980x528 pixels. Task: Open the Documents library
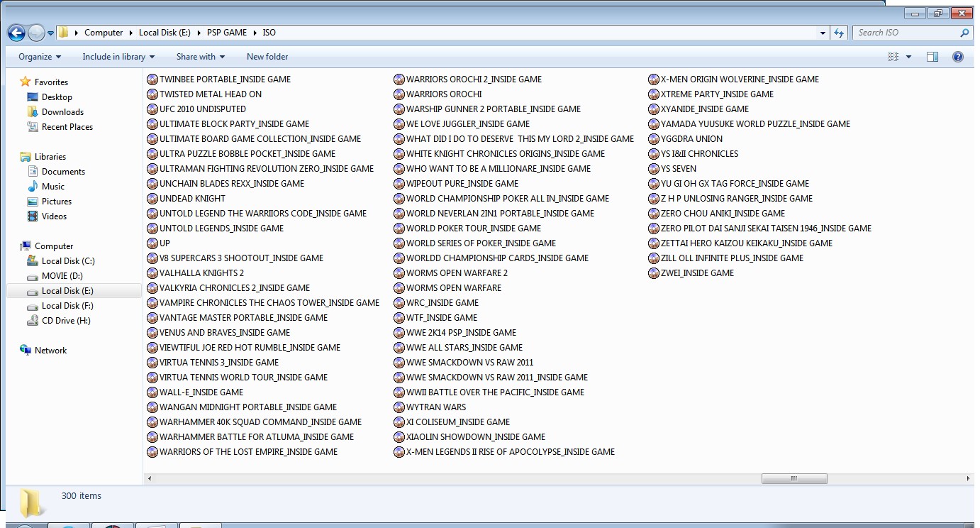point(63,172)
